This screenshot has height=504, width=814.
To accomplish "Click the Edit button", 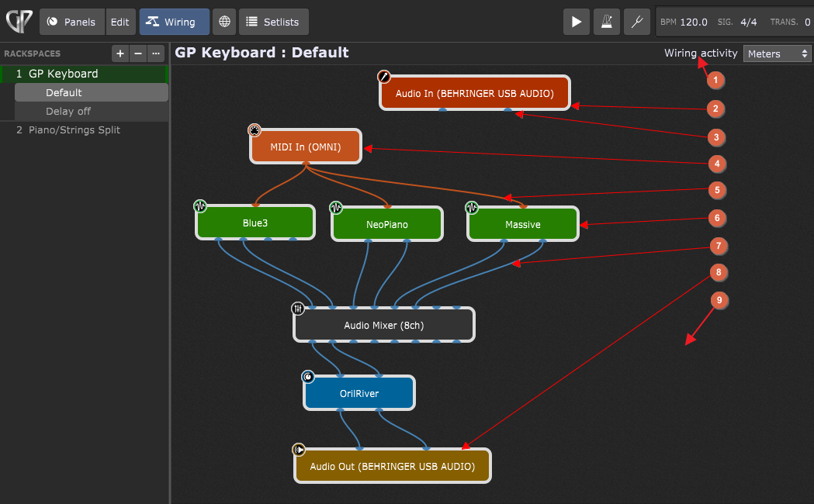I will click(x=120, y=22).
